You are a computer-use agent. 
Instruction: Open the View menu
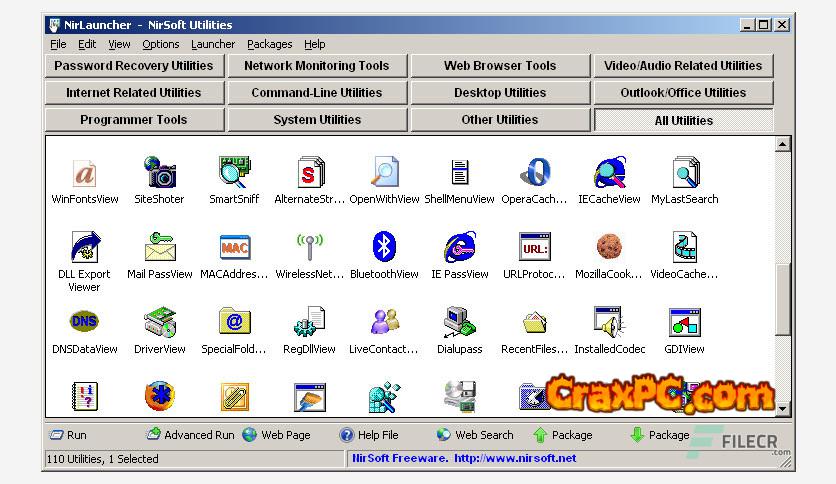[x=119, y=44]
